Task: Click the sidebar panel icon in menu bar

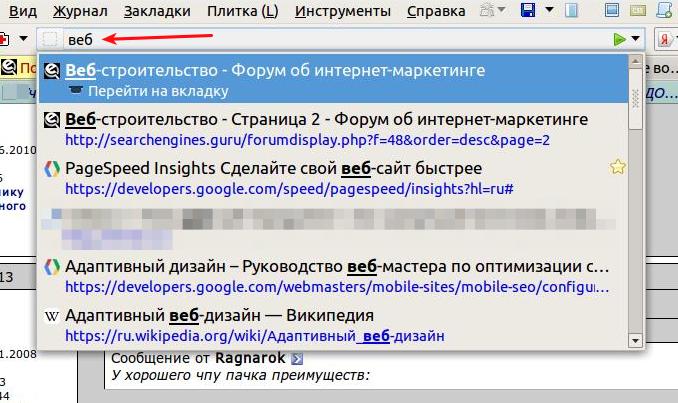Action: pyautogui.click(x=571, y=10)
